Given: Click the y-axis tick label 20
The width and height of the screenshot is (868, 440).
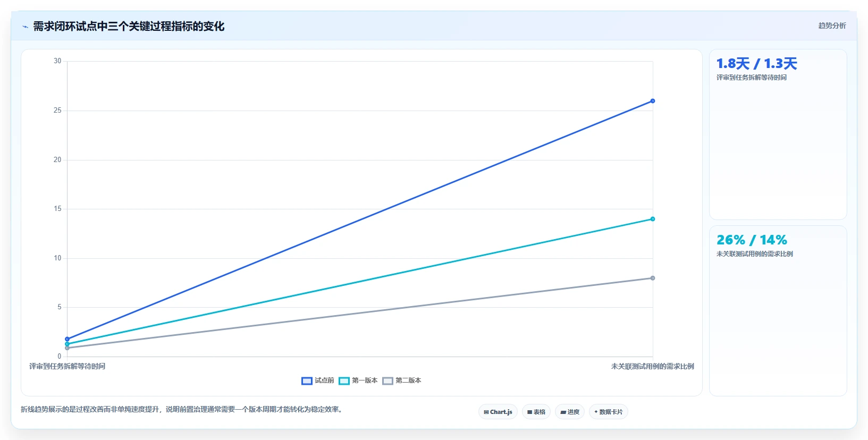Looking at the screenshot, I should (57, 159).
